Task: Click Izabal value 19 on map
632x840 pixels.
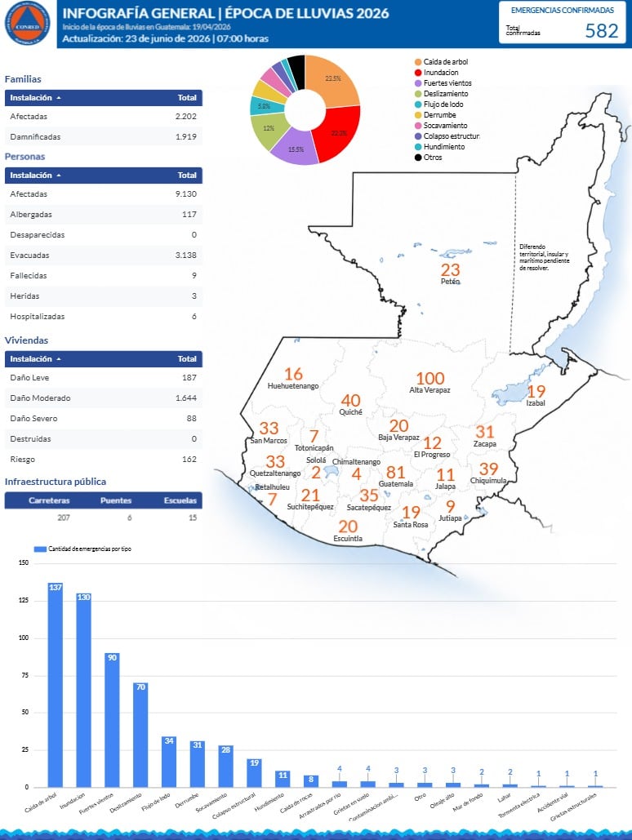Action: pyautogui.click(x=536, y=391)
